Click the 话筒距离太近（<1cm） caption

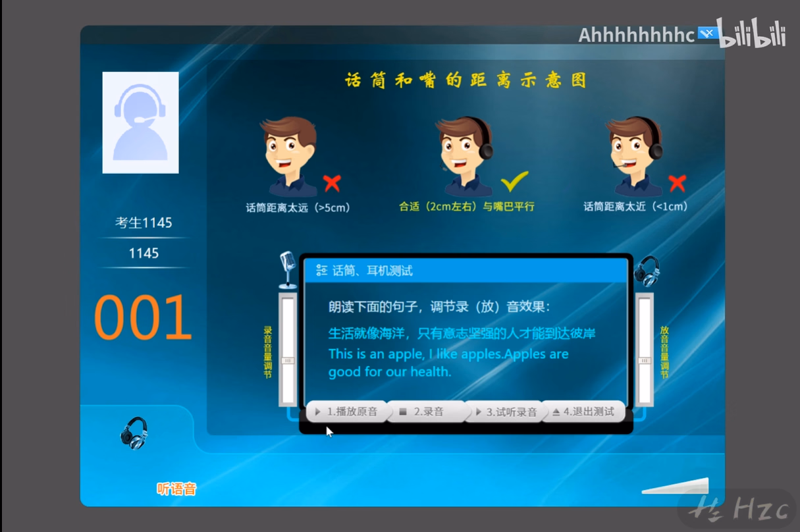click(x=637, y=206)
